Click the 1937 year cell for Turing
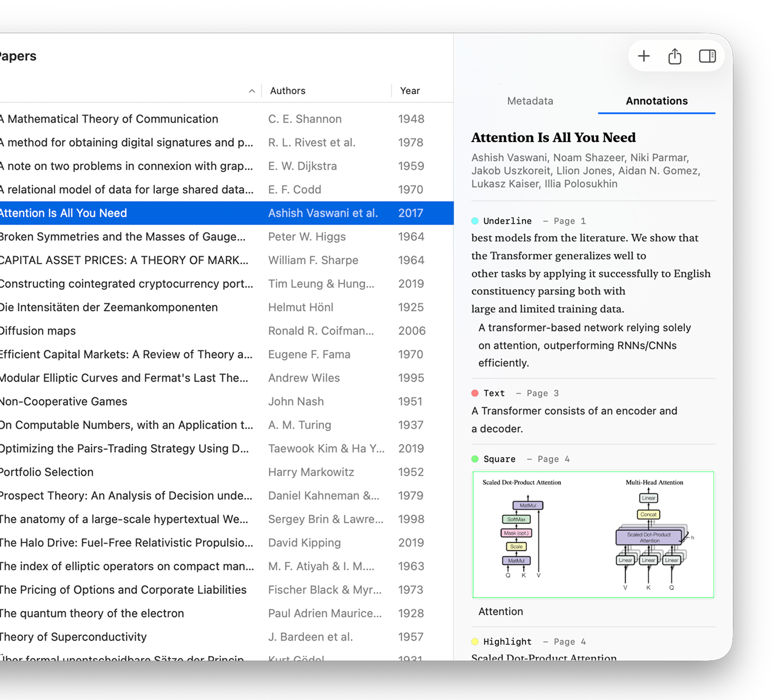 [410, 425]
